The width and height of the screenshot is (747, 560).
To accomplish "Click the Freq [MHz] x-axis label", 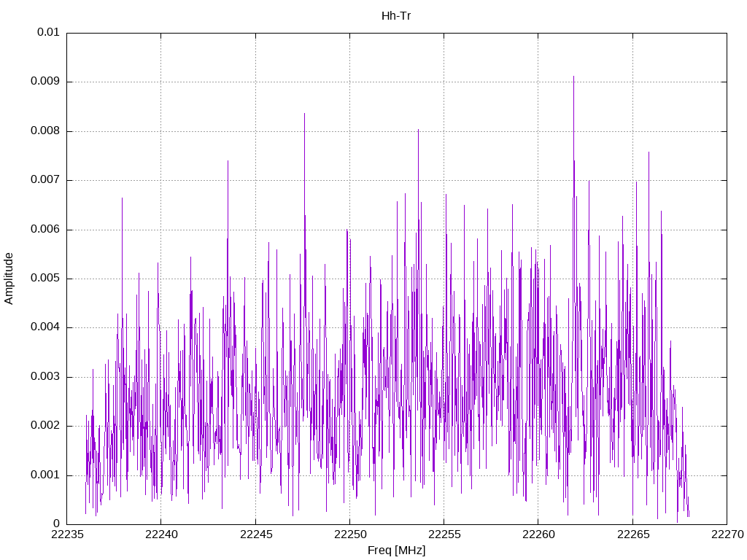I will tap(396, 551).
